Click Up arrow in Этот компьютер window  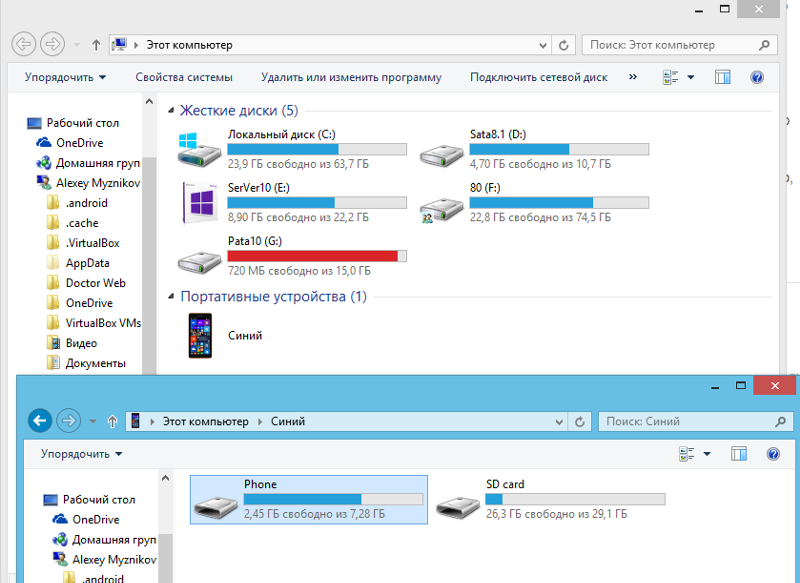96,45
